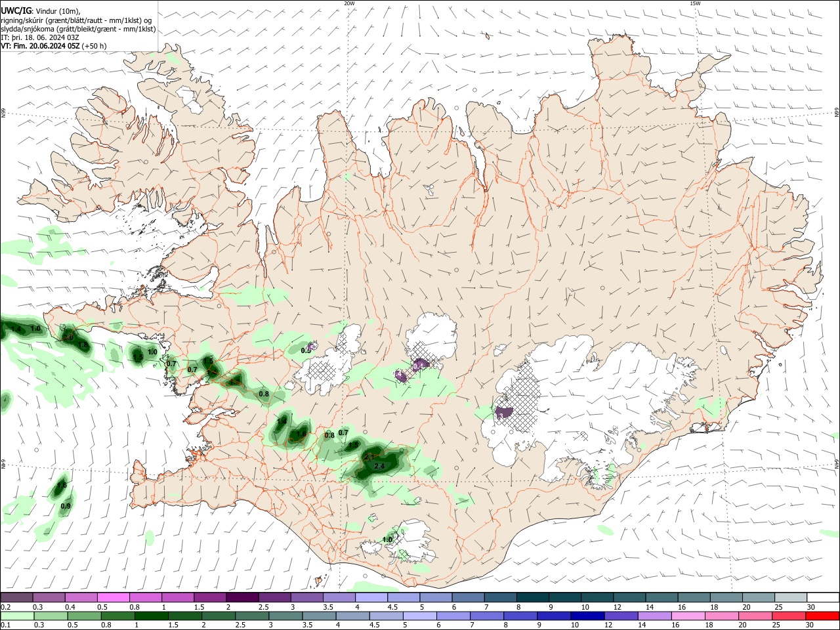Click the purple snow patch on Vatnajökull glacier
Viewport: 840px width, 630px height.
503,413
